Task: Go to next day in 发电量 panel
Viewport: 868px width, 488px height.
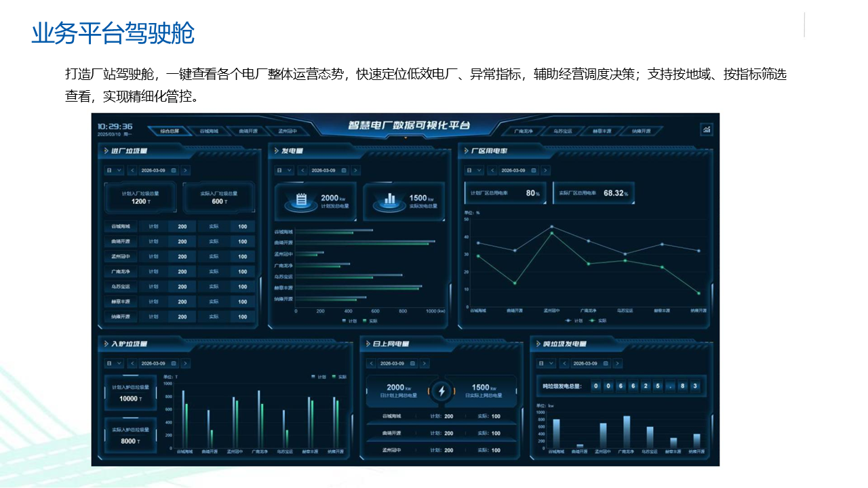Action: click(356, 171)
